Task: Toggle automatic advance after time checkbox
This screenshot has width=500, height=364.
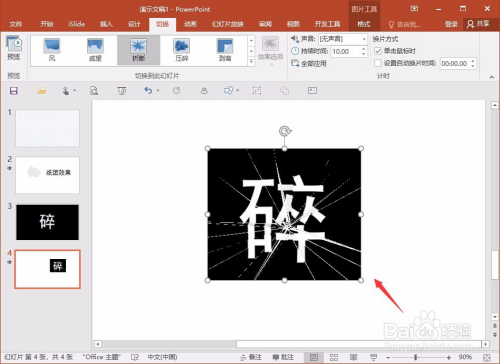Action: [378, 63]
